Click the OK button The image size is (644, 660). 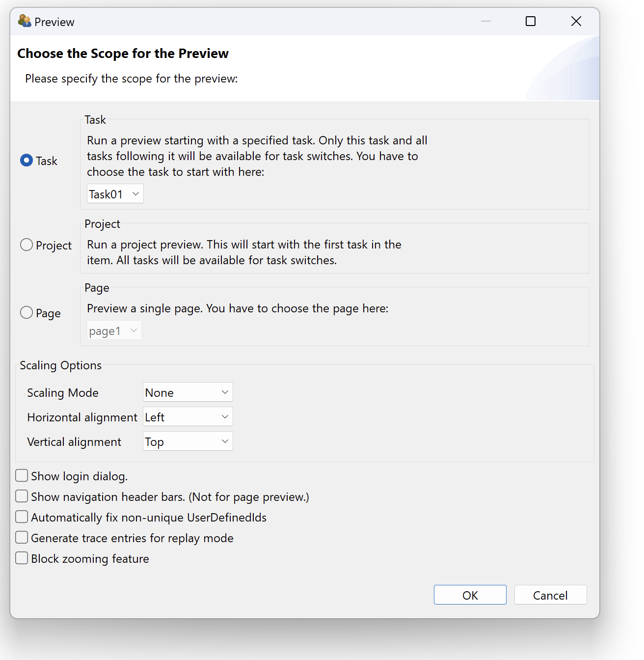470,595
